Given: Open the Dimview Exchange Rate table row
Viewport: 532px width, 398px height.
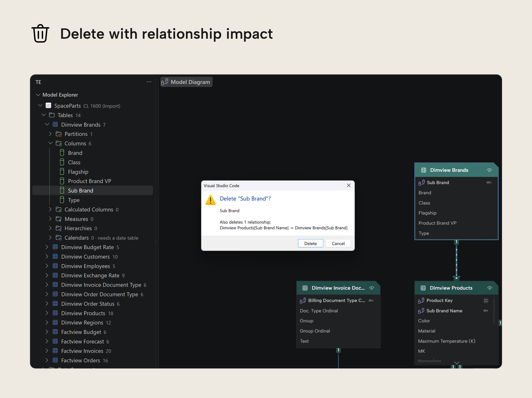Looking at the screenshot, I should pos(93,275).
